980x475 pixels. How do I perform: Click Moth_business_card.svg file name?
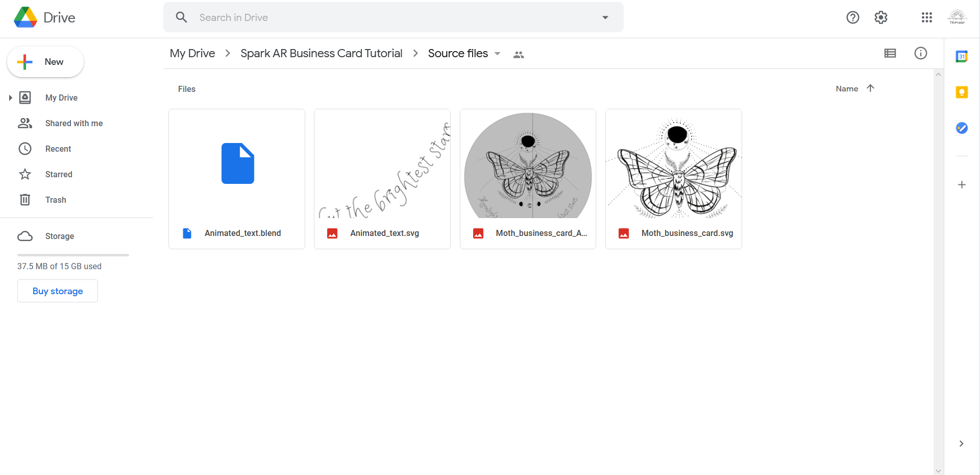point(688,233)
